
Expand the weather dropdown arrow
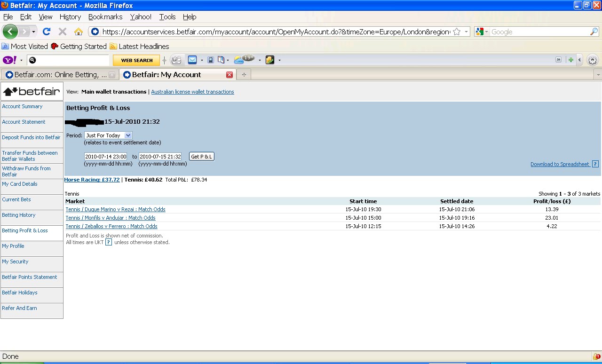260,60
